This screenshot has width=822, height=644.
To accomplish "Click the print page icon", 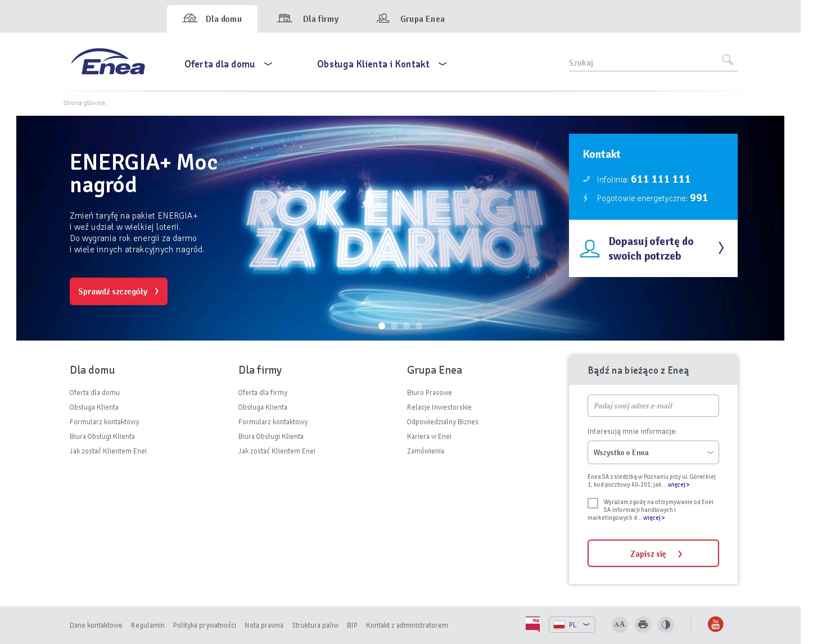I will pos(643,624).
